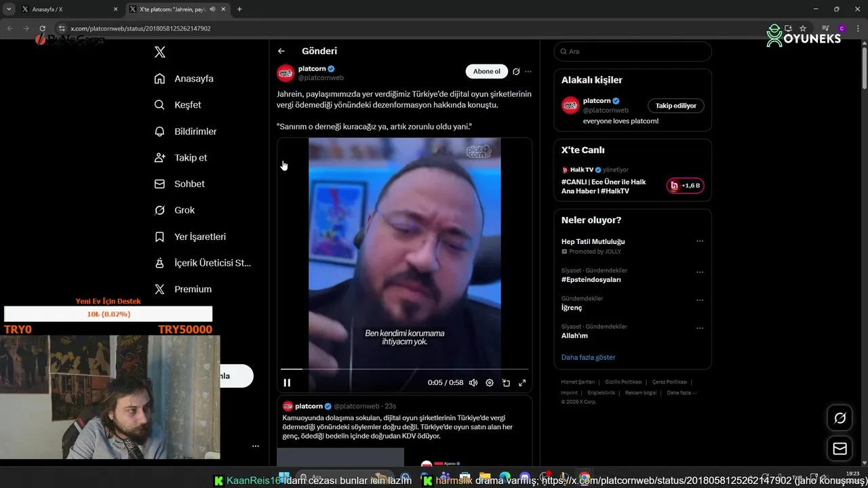868x488 pixels.
Task: Open Hep Tatil Mutluluğu promoted trend
Action: (x=593, y=242)
